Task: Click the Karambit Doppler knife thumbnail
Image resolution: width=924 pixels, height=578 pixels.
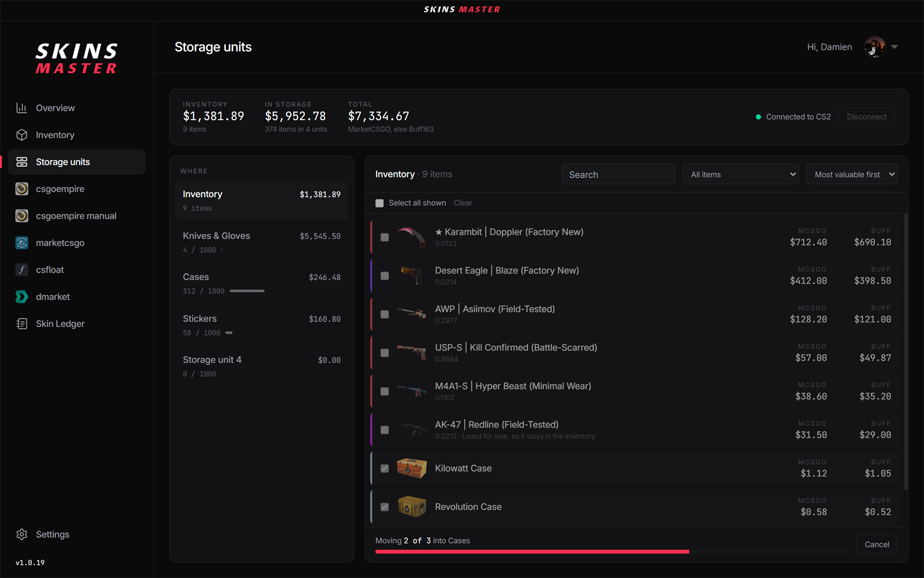Action: click(412, 237)
